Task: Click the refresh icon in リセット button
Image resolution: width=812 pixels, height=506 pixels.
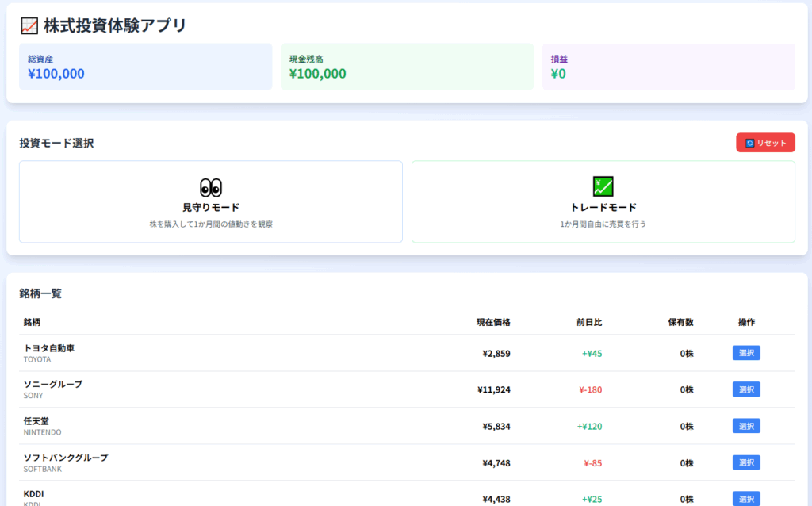Action: pos(749,143)
